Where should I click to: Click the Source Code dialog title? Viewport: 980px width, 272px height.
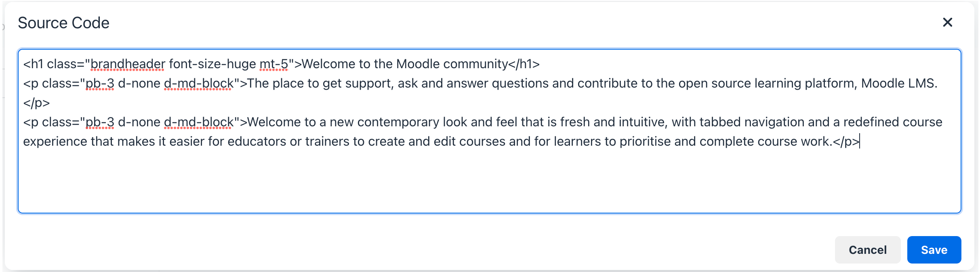[x=63, y=23]
